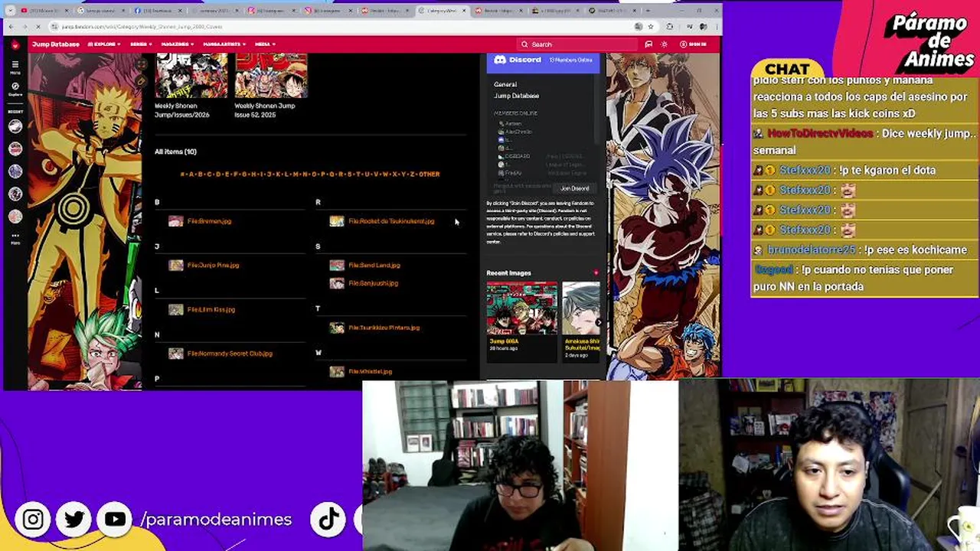Open File:Bremen.jpg link
Image resolution: width=980 pixels, height=551 pixels.
(209, 221)
